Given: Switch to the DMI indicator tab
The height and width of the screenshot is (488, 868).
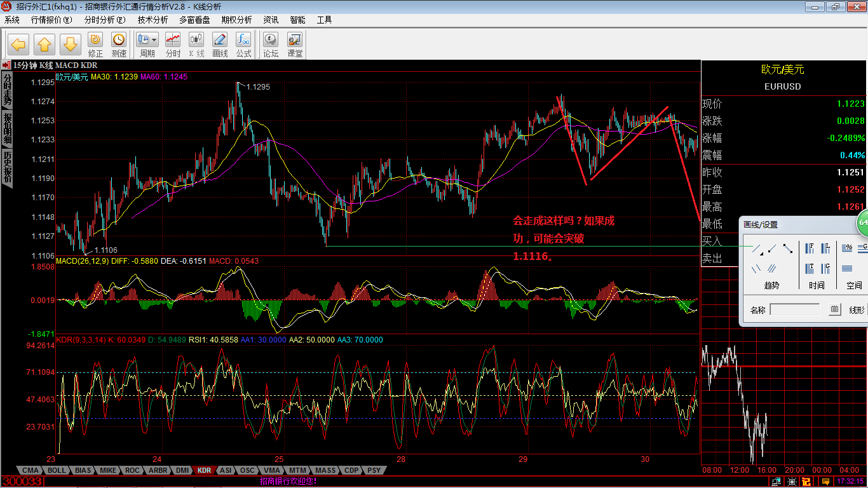Looking at the screenshot, I should click(x=182, y=470).
